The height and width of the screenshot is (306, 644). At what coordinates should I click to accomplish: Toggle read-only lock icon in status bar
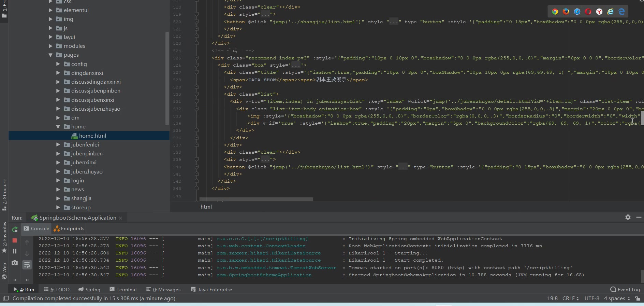click(x=637, y=298)
